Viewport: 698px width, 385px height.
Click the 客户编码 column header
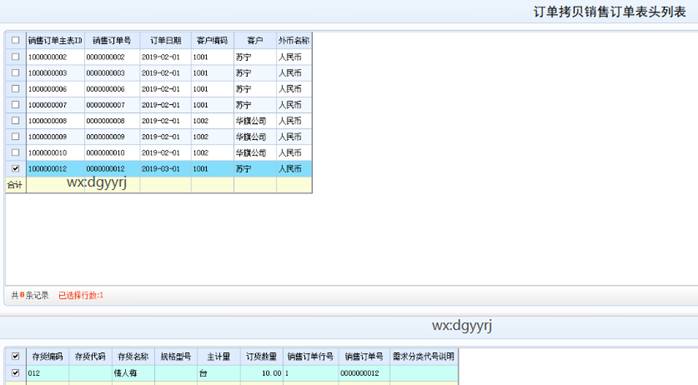point(212,41)
